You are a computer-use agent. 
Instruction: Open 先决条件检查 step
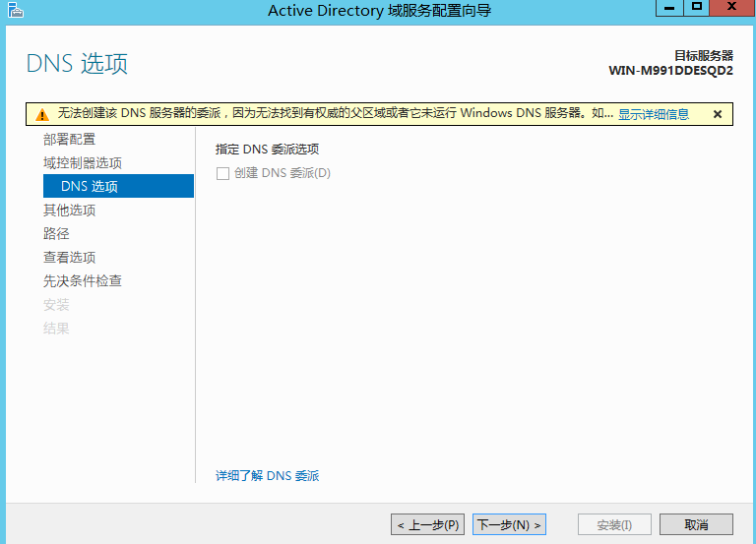coord(83,281)
